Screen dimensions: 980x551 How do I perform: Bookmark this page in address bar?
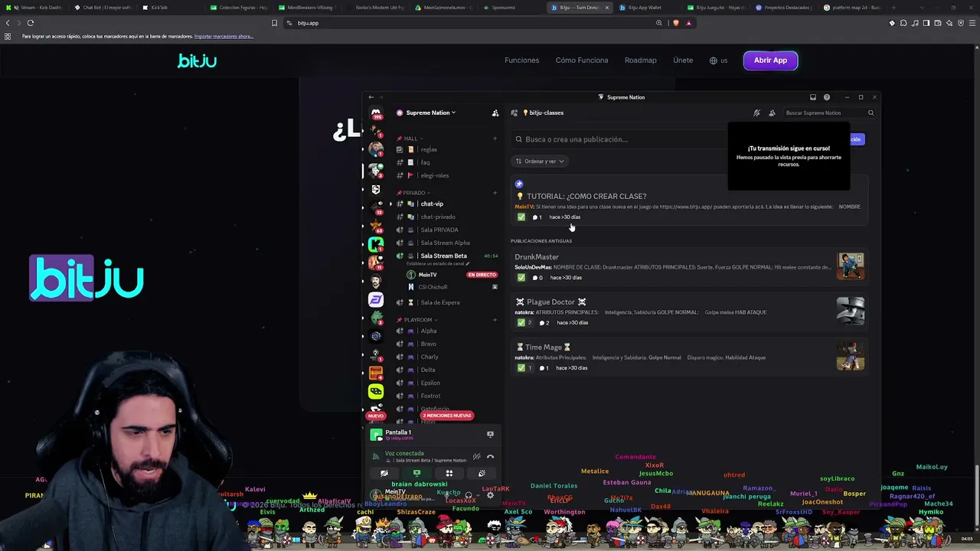[274, 23]
